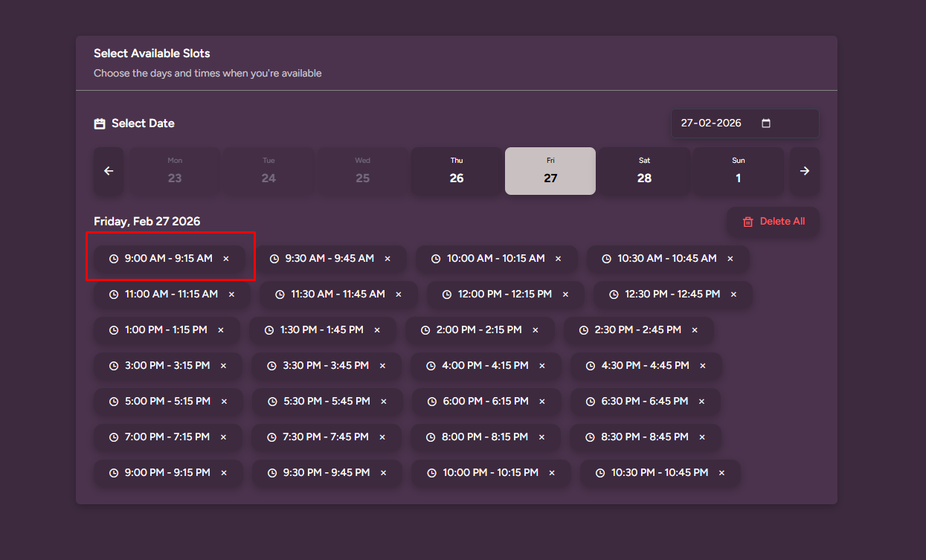The image size is (926, 560).
Task: Click the 4:00 PM - 4:15 PM slot chip
Action: tap(485, 366)
